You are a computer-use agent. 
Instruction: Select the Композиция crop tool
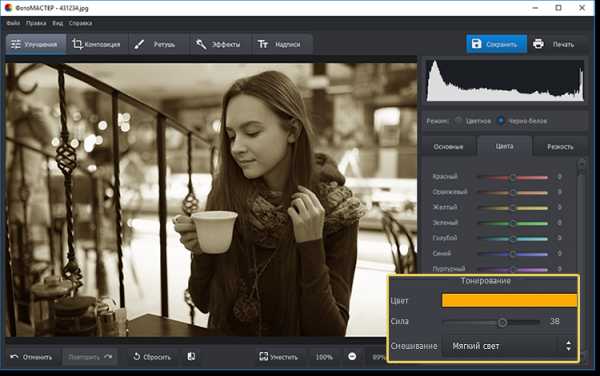tap(96, 44)
